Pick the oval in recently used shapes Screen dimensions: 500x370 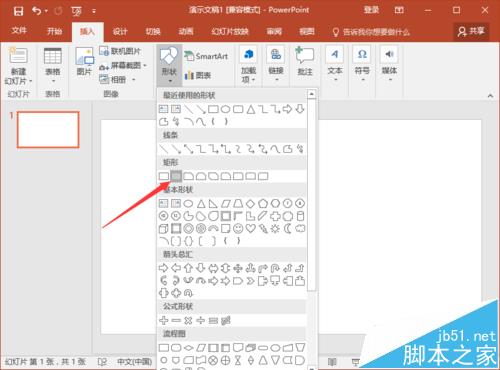226,109
